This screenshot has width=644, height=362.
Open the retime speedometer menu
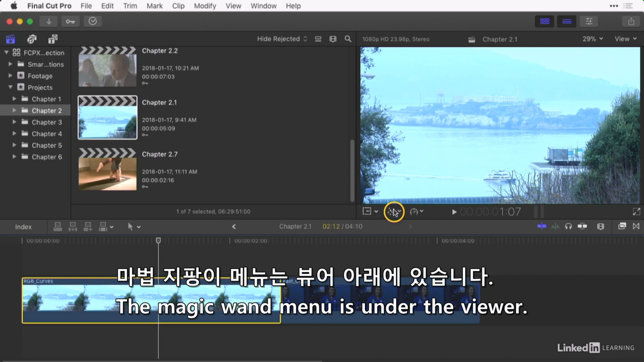[417, 212]
